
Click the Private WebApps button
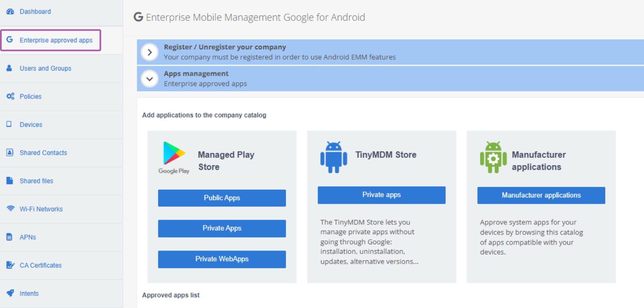click(222, 259)
